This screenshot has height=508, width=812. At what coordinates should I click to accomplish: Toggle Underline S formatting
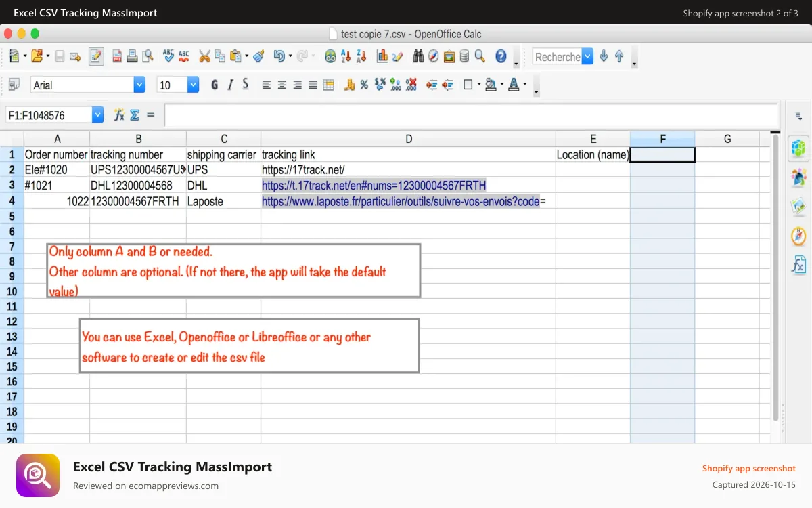pos(245,85)
